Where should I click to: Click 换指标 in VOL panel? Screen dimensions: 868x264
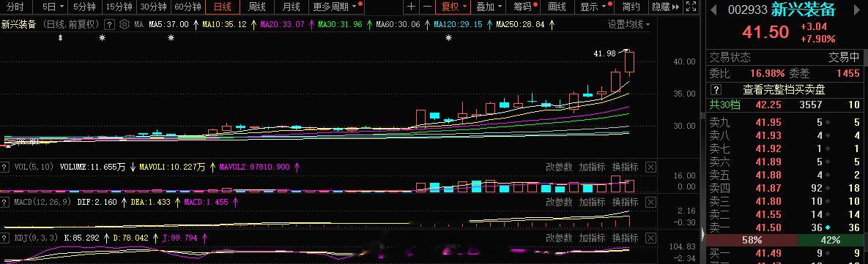[x=625, y=167]
